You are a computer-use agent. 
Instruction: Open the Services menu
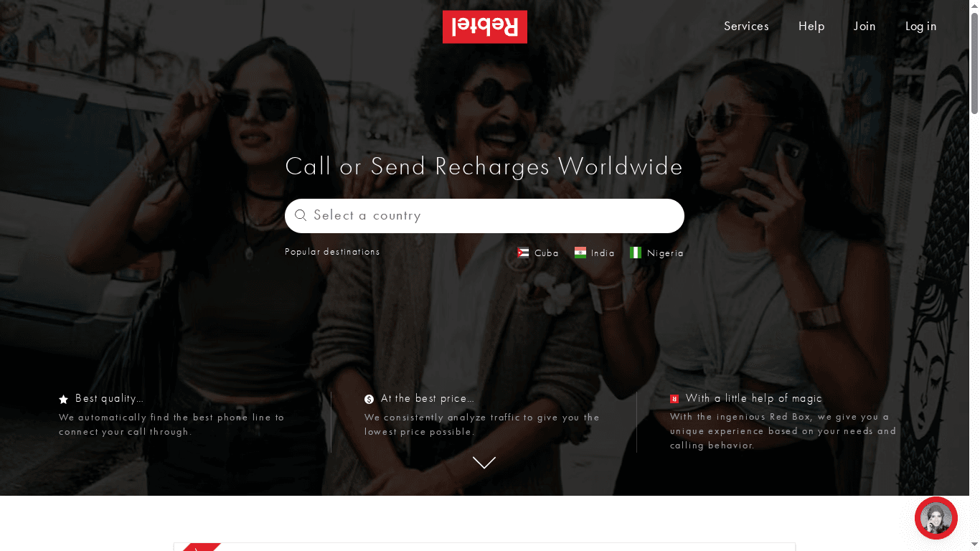pos(746,27)
